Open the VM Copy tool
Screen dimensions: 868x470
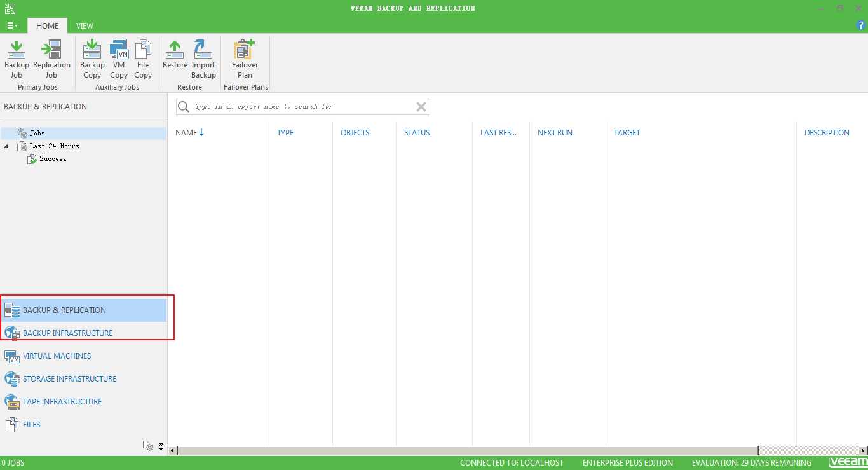coord(119,59)
